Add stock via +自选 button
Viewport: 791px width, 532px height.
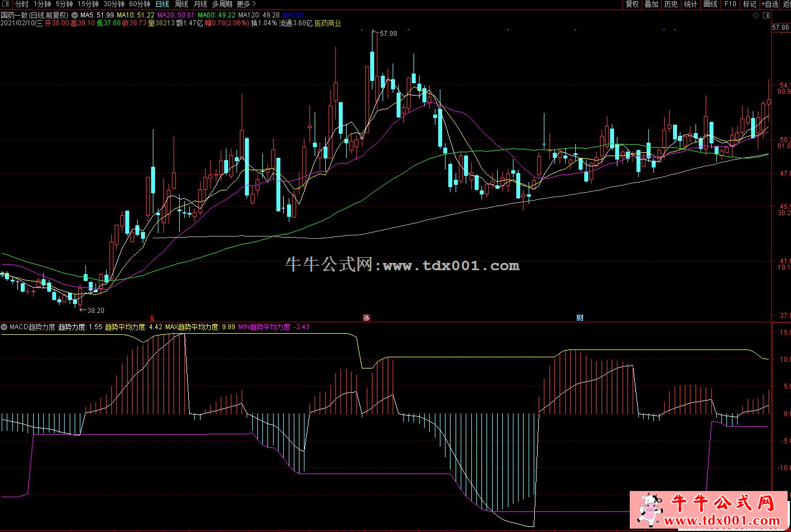770,4
